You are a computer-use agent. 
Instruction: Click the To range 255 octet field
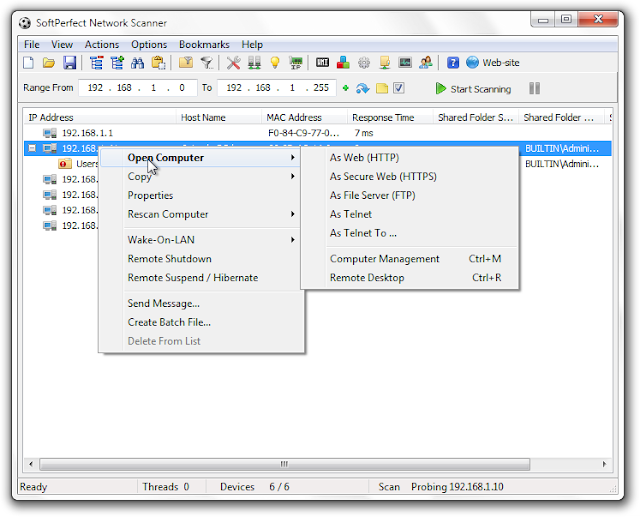coord(321,88)
